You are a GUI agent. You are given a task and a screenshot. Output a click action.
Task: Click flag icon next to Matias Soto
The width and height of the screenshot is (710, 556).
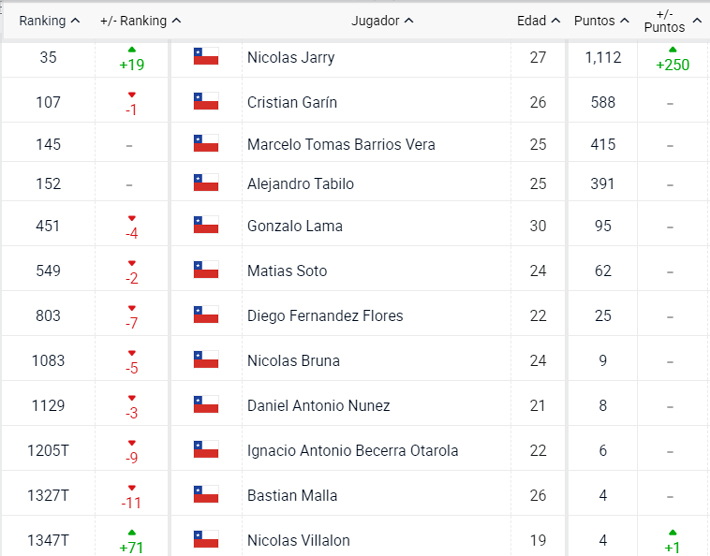coord(206,270)
